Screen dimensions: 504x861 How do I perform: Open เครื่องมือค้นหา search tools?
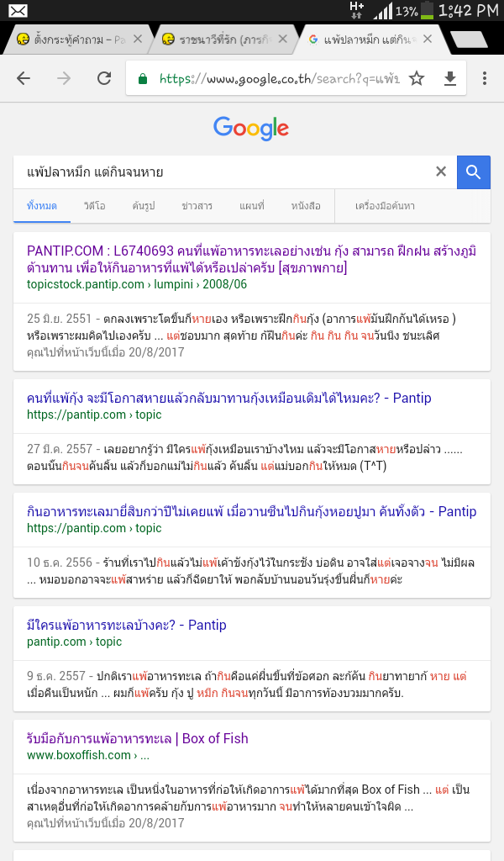[385, 206]
